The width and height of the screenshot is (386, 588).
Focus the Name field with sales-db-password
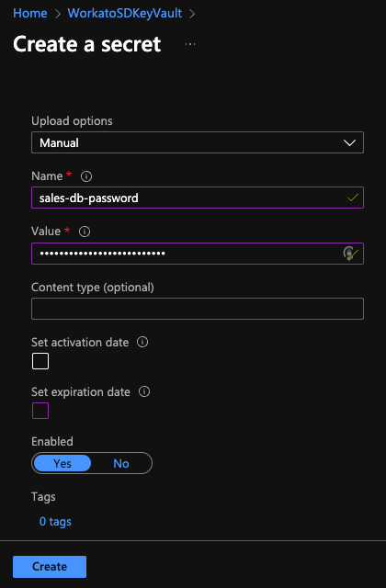point(198,198)
